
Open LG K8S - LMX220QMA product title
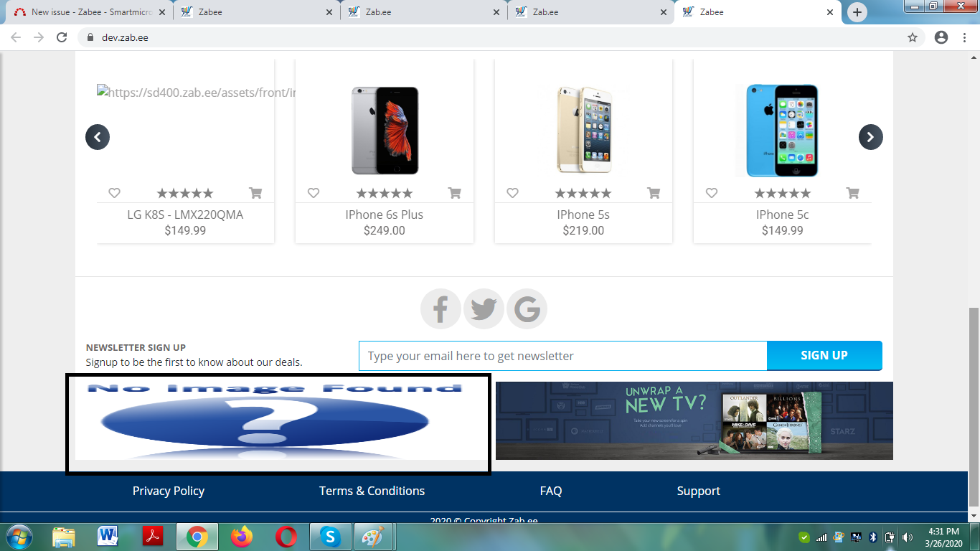[185, 215]
